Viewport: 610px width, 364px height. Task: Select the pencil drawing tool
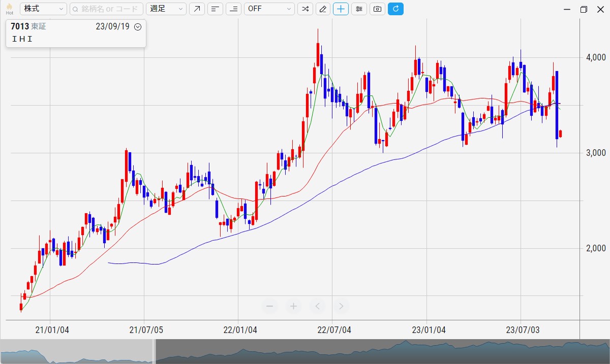pos(323,9)
